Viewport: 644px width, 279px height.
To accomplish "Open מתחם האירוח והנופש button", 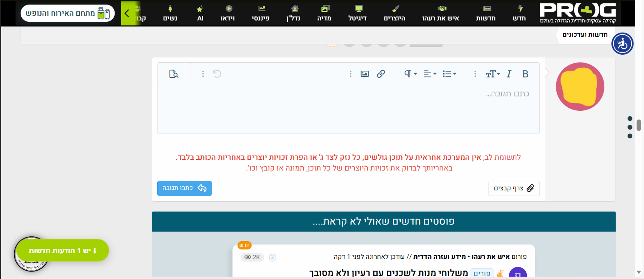I will pyautogui.click(x=68, y=13).
